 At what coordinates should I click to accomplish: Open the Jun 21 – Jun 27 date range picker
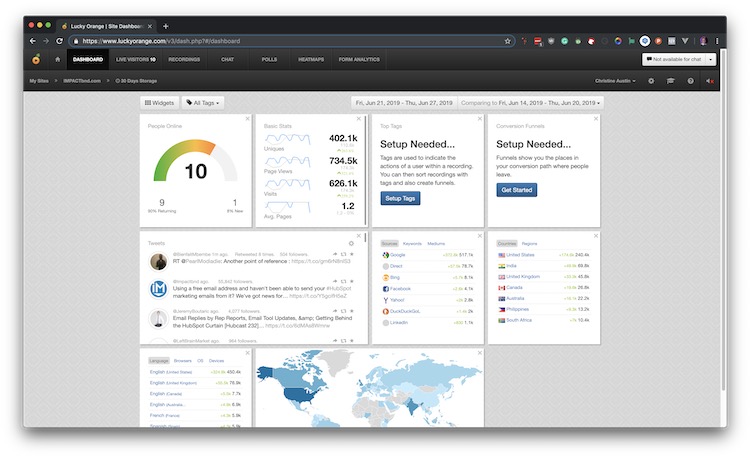pos(404,103)
